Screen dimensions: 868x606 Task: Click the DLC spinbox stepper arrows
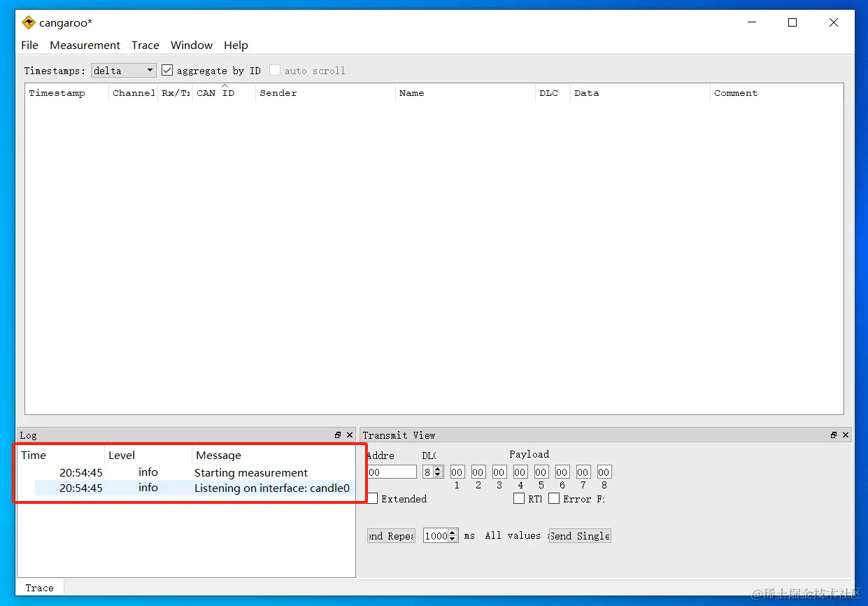[x=438, y=472]
